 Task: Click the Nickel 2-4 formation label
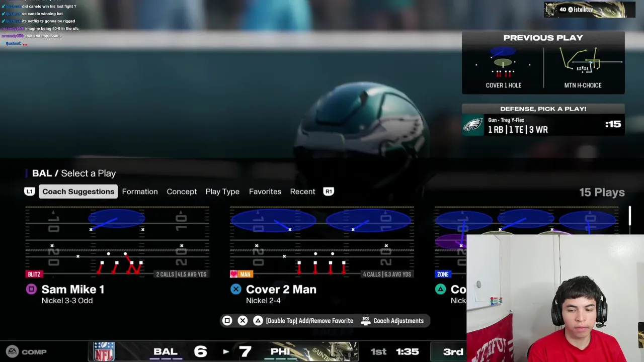pyautogui.click(x=263, y=301)
